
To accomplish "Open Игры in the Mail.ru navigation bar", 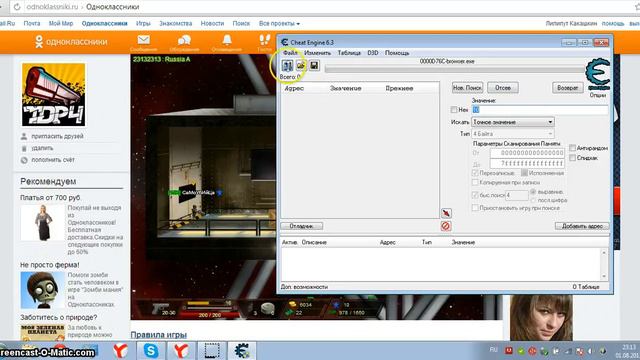I will [x=143, y=24].
